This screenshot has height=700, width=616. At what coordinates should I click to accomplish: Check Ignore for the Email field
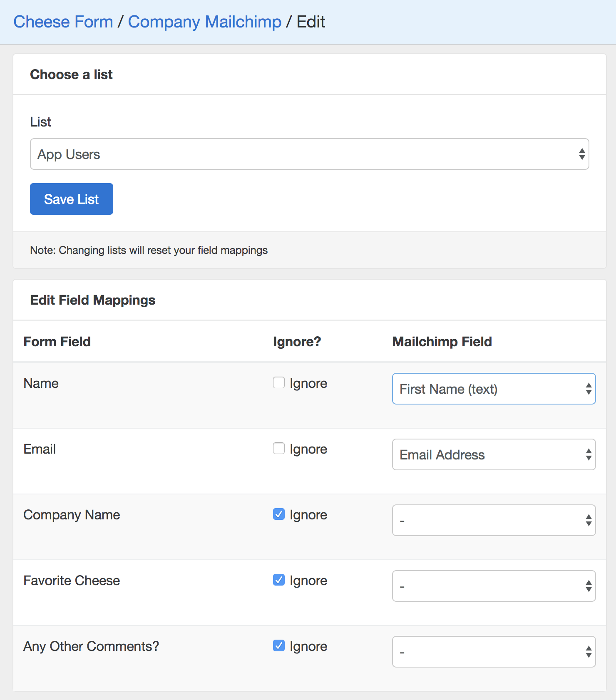pyautogui.click(x=279, y=448)
